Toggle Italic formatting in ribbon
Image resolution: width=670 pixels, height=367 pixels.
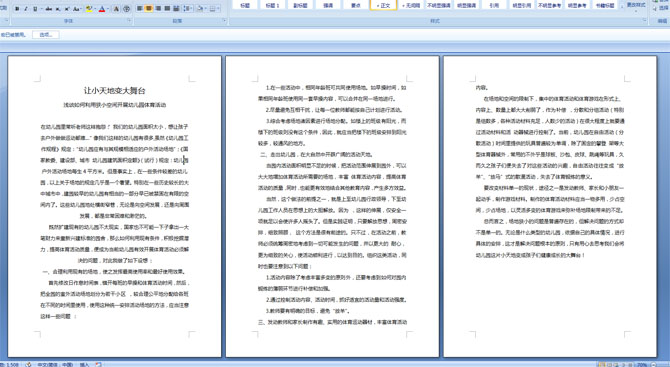26,9
